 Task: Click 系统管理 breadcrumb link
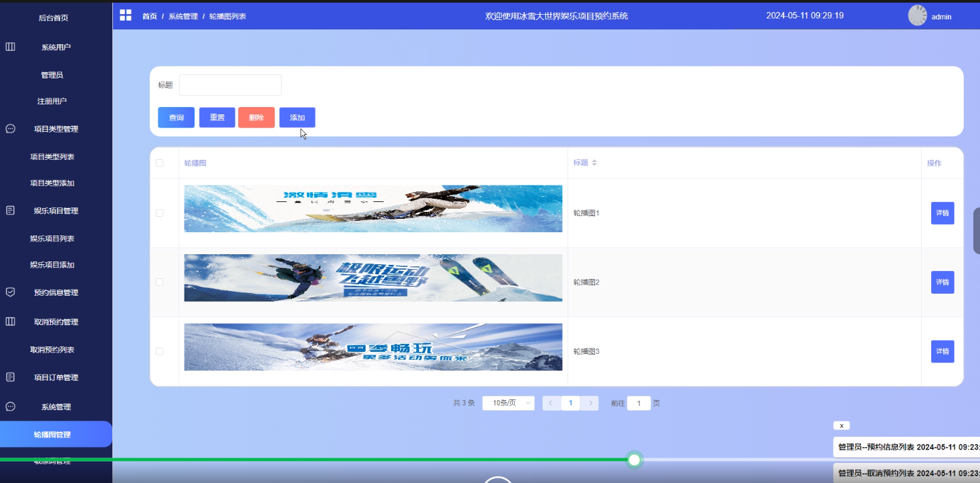(183, 16)
